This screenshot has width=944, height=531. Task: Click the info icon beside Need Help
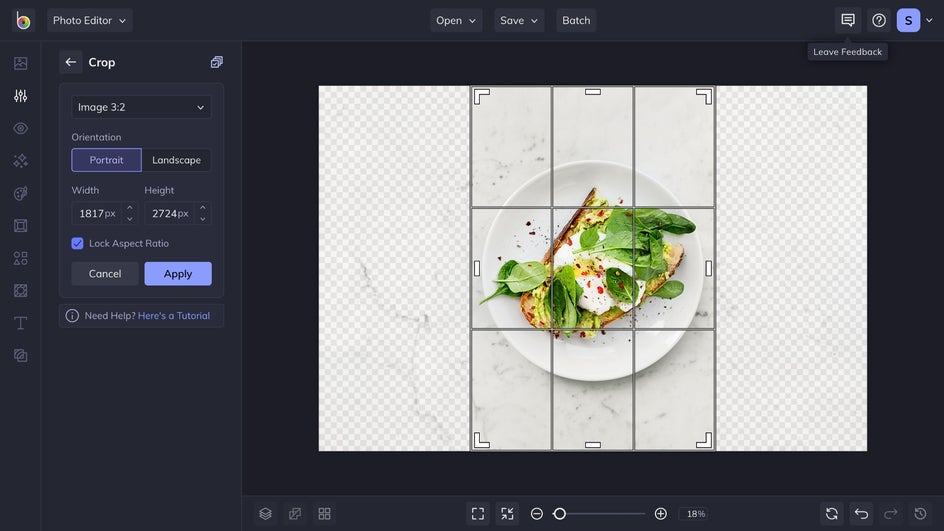click(x=72, y=315)
